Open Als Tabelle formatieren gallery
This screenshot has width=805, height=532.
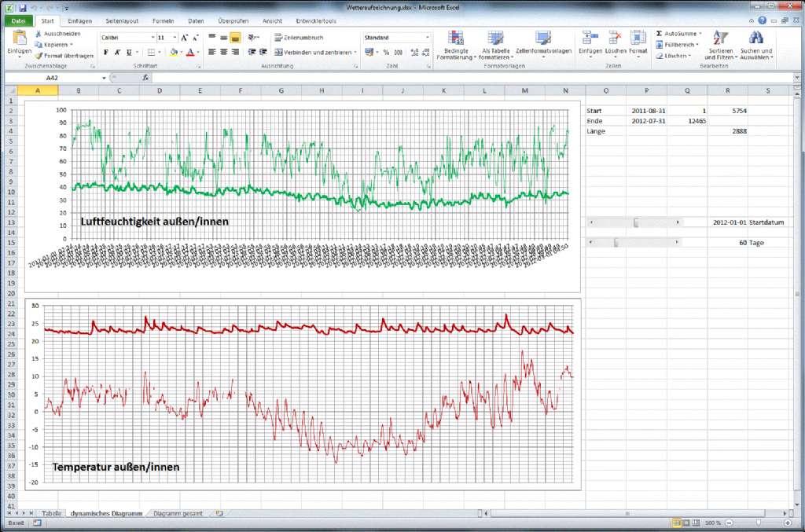pyautogui.click(x=495, y=45)
